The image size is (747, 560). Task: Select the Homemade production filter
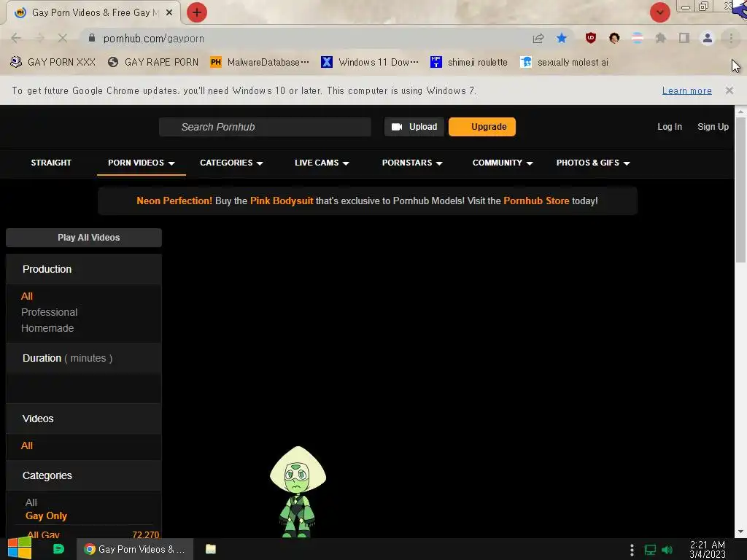point(47,329)
